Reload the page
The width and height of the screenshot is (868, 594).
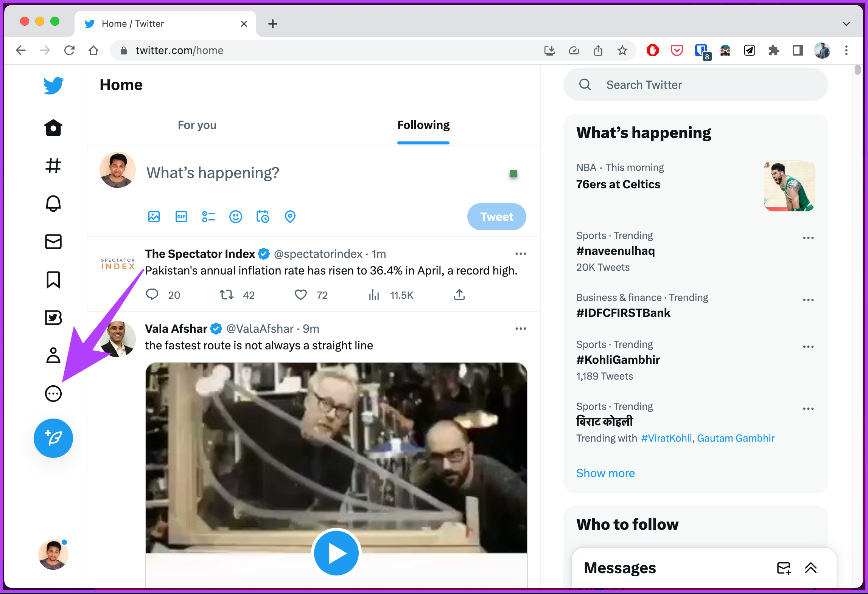(x=69, y=50)
